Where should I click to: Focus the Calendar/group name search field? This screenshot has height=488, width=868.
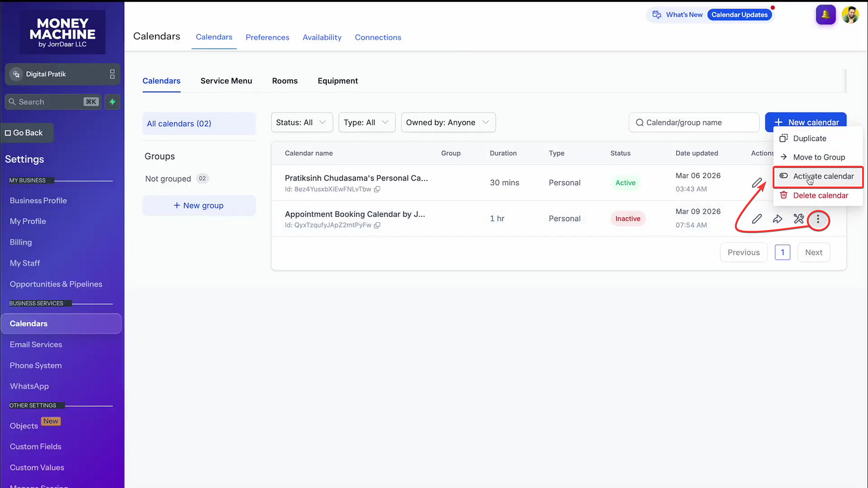(694, 122)
